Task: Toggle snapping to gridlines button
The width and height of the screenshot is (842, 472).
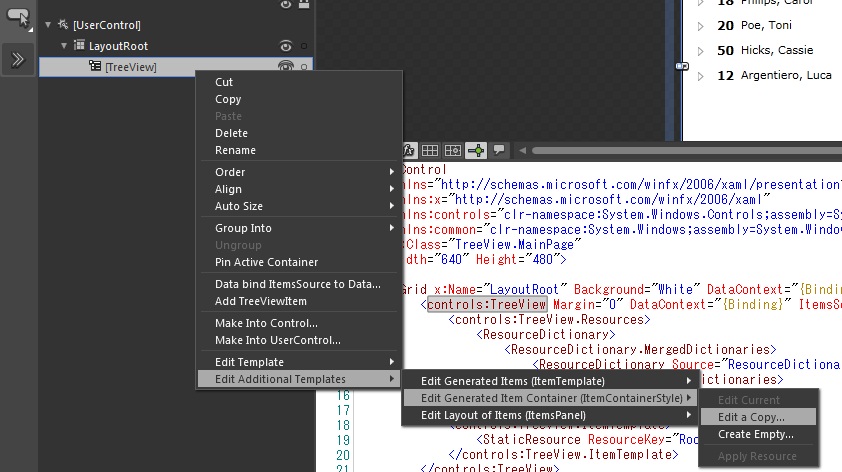Action: pyautogui.click(x=453, y=150)
